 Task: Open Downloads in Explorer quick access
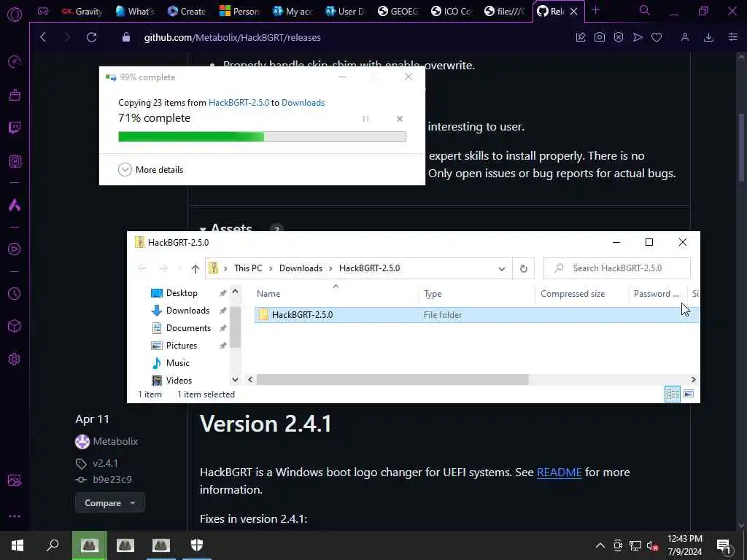click(187, 311)
